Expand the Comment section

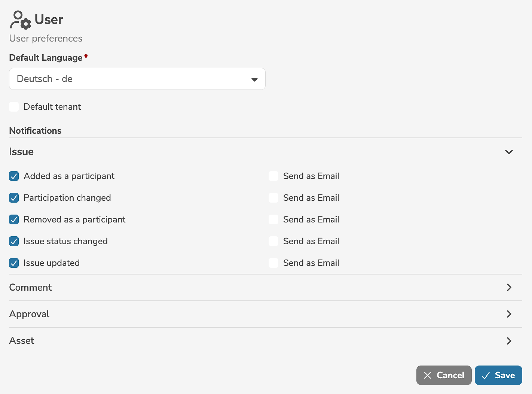pos(509,288)
